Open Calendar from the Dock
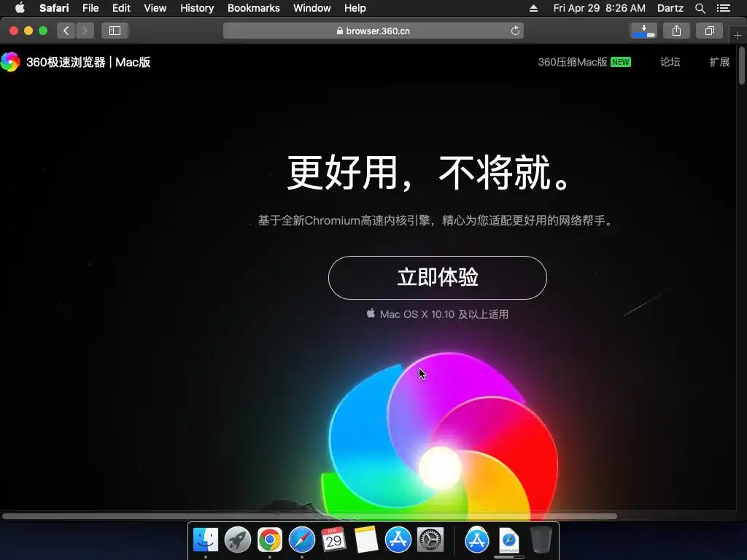The image size is (747, 560). coord(333,540)
